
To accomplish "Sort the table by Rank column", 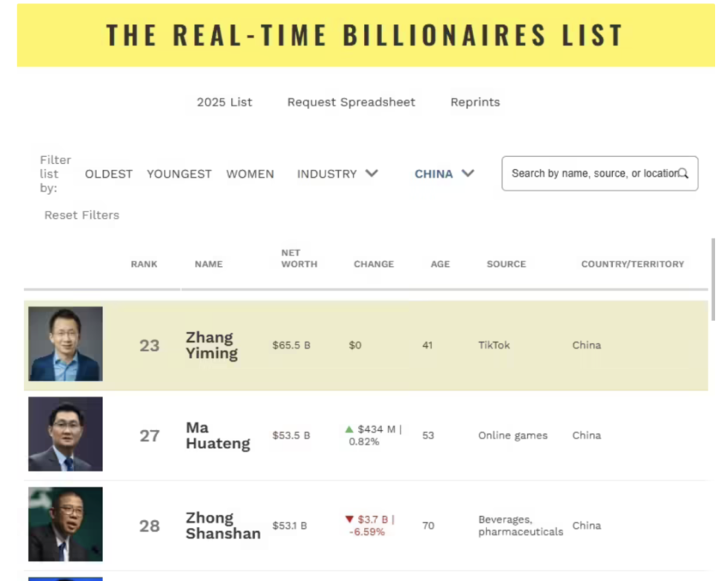I will click(x=144, y=264).
